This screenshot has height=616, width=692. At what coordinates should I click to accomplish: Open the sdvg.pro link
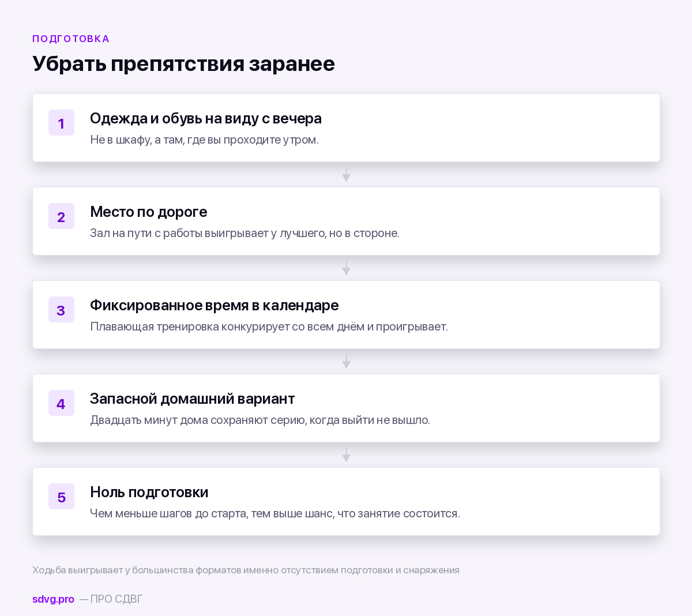(53, 599)
